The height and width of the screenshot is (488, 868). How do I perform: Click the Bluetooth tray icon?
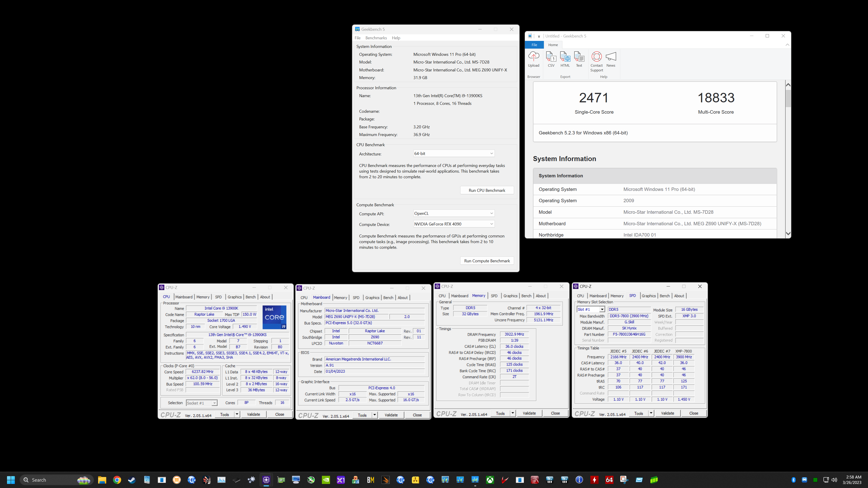794,480
